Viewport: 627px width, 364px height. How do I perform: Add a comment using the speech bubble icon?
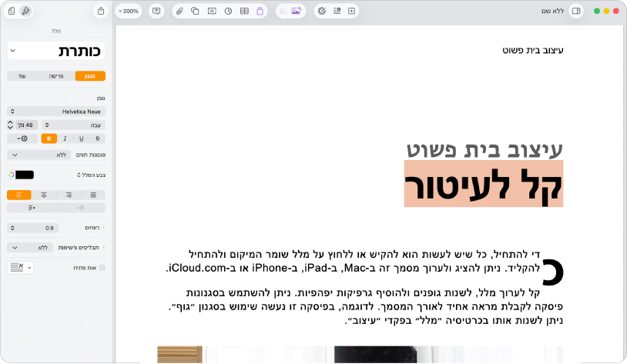click(156, 12)
